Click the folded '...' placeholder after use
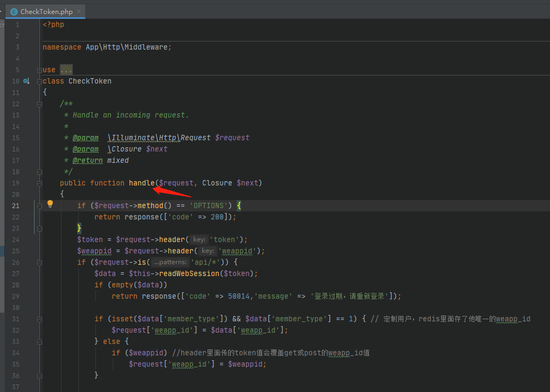The width and height of the screenshot is (550, 392). click(66, 70)
